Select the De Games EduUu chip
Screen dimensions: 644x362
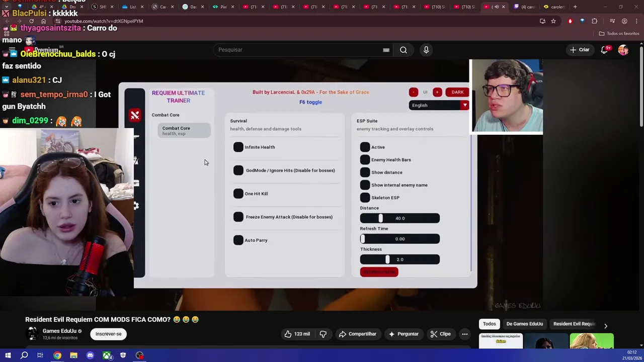pyautogui.click(x=524, y=324)
